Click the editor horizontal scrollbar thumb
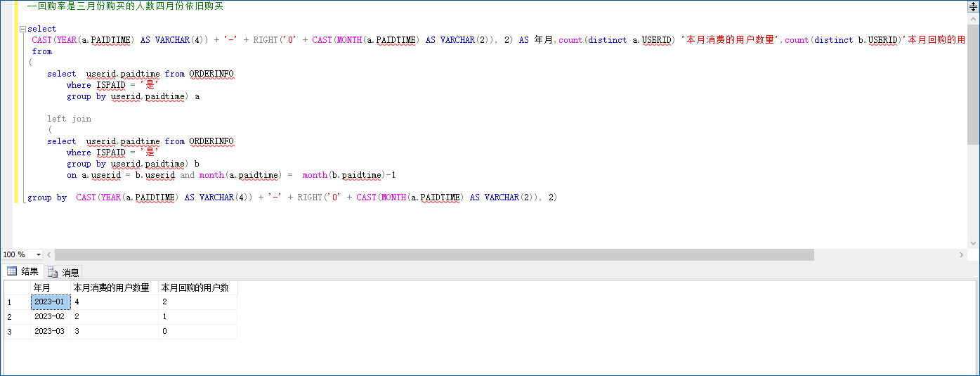Screen dimensions: 980x376 click(x=434, y=254)
